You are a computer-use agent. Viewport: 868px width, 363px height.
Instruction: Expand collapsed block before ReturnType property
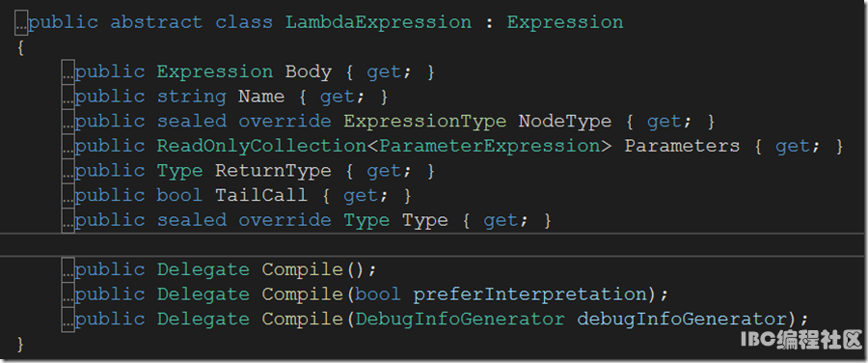[68, 171]
